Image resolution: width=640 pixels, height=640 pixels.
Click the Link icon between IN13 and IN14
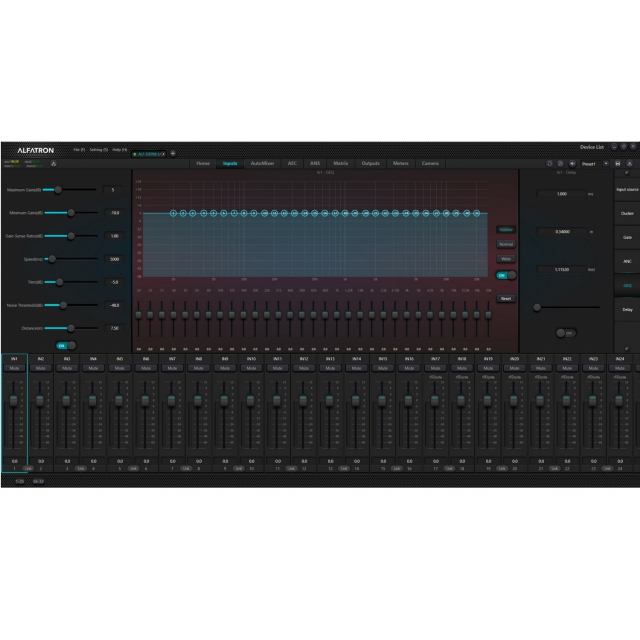343,467
